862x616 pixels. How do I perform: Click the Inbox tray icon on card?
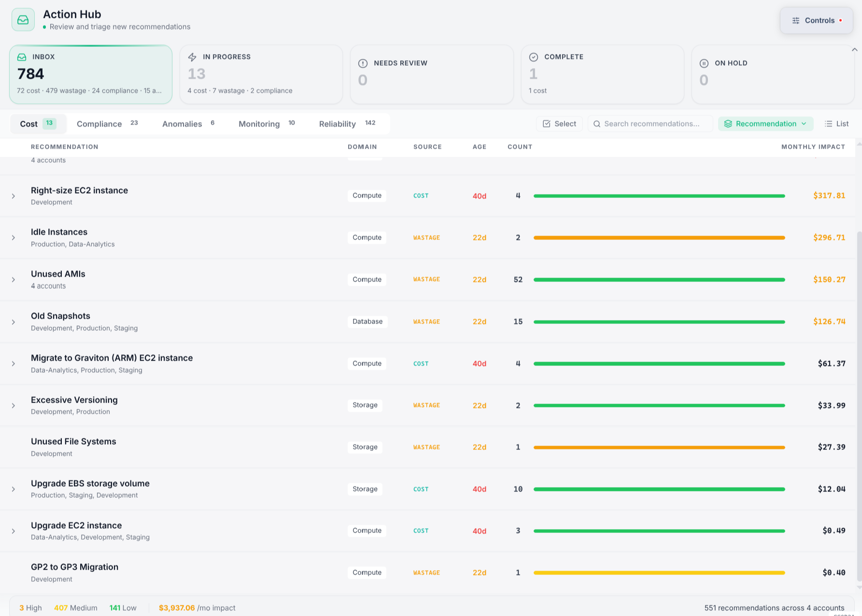22,57
